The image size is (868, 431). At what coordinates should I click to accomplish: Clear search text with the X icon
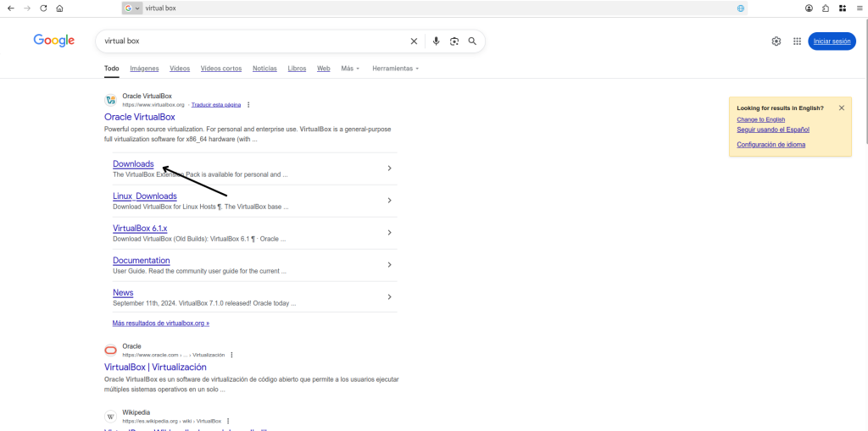tap(415, 41)
